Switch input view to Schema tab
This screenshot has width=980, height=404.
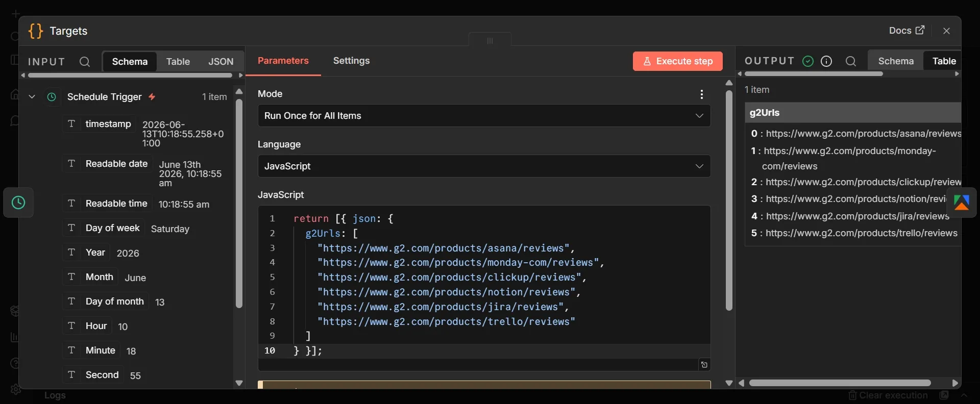[130, 62]
